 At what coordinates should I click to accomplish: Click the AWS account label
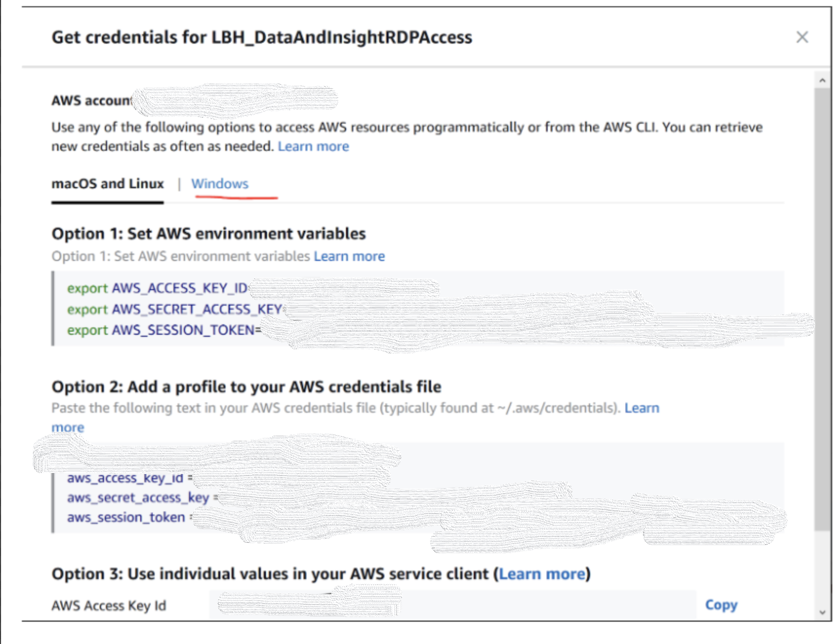(92, 100)
